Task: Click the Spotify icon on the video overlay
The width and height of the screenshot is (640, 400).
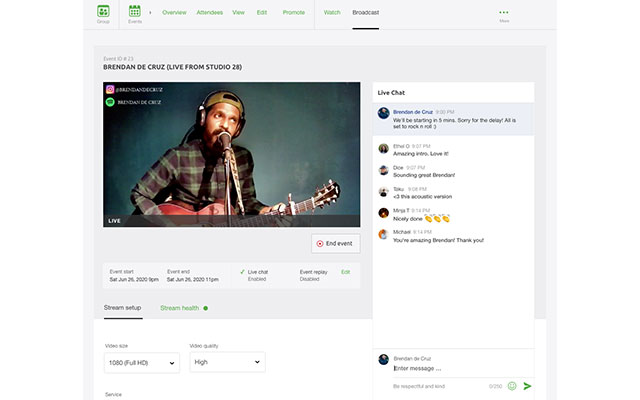Action: pyautogui.click(x=110, y=101)
